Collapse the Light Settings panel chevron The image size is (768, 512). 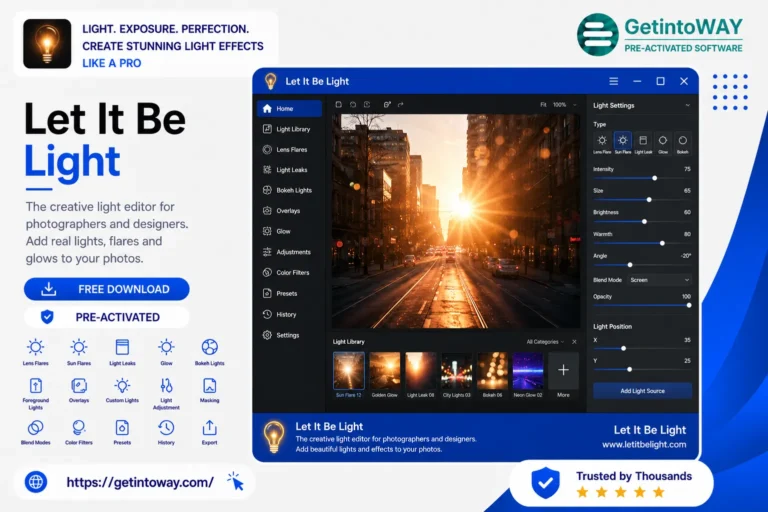[x=687, y=105]
